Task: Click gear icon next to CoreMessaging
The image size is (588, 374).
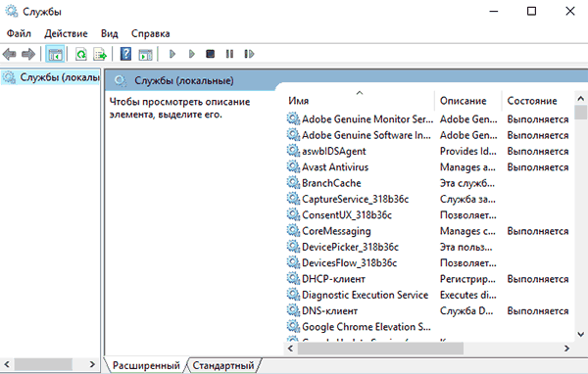Action: point(293,231)
